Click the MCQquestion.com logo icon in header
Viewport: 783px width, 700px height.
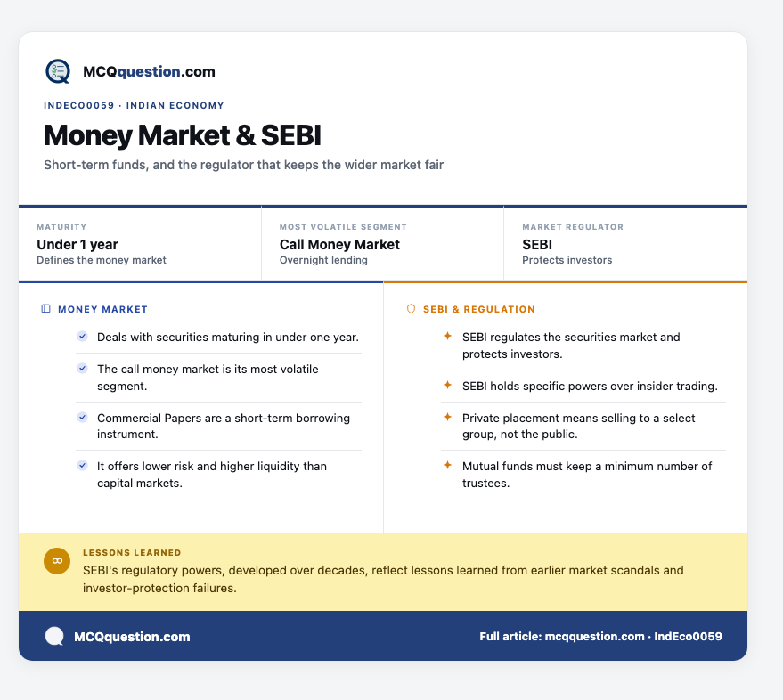[58, 71]
